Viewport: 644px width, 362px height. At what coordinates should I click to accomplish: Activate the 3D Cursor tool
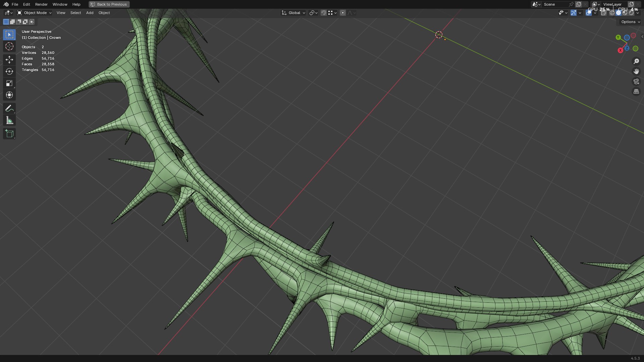tap(9, 46)
